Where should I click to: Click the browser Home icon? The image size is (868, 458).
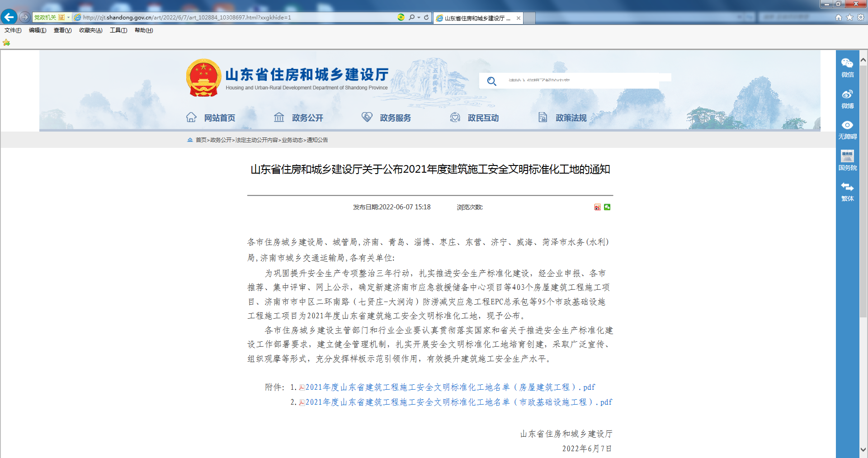[x=839, y=17]
